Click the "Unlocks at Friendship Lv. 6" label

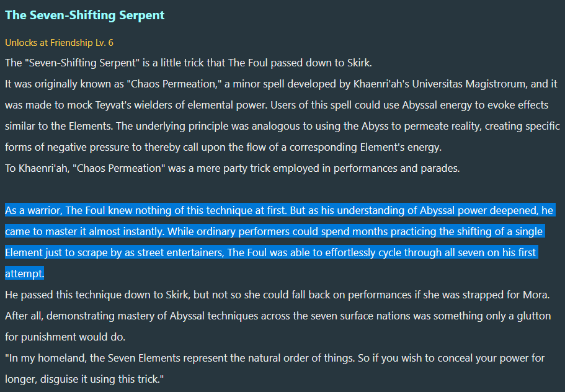60,43
